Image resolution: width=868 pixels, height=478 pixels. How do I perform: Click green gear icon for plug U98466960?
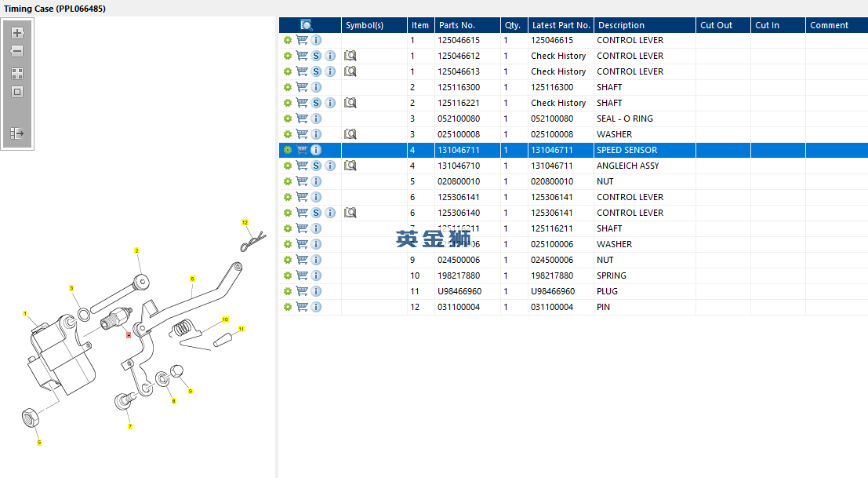tap(287, 291)
